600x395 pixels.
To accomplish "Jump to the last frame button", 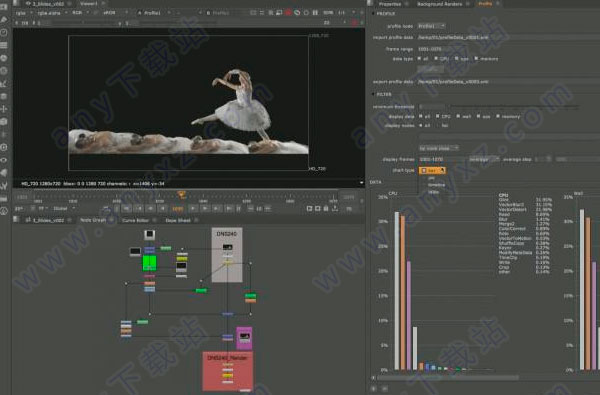I will (229, 209).
